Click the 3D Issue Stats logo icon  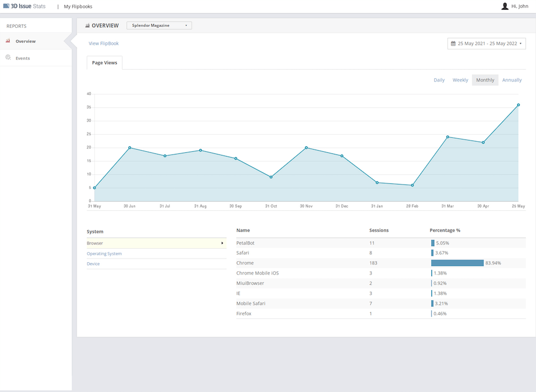6,6
